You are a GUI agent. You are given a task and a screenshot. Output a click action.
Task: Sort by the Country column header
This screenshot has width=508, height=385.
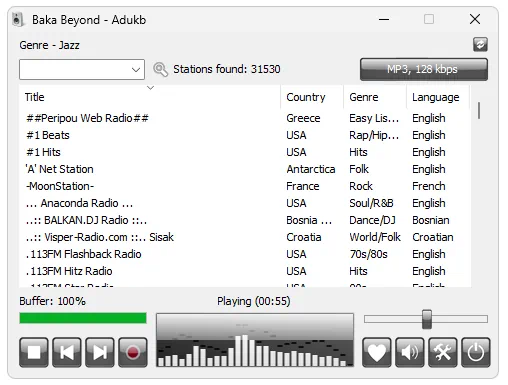[312, 97]
